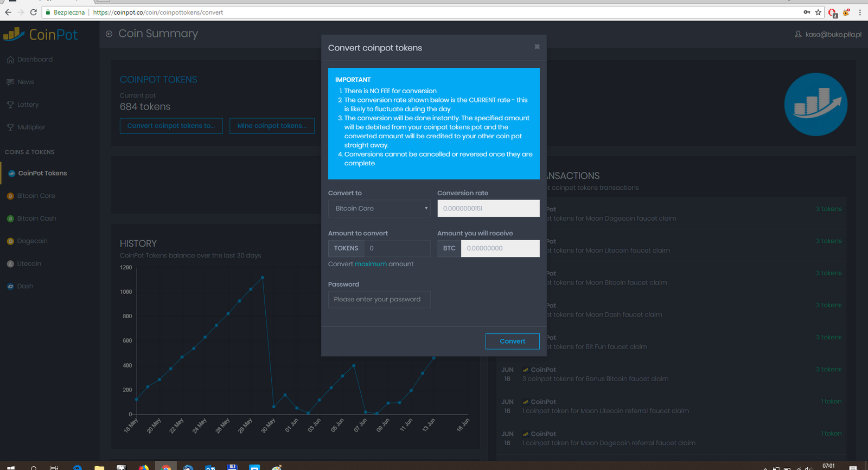Select Dash in sidebar
Viewport: 868px width, 470px height.
tap(25, 286)
